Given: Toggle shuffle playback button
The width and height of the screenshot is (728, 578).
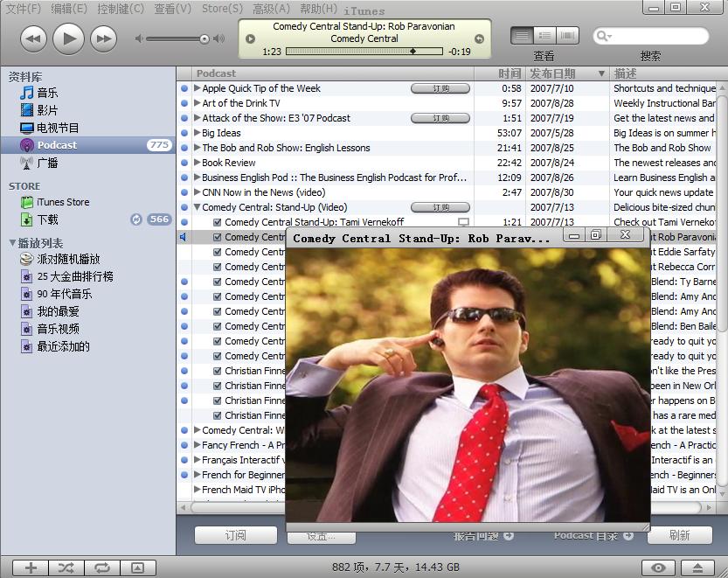Looking at the screenshot, I should (66, 568).
